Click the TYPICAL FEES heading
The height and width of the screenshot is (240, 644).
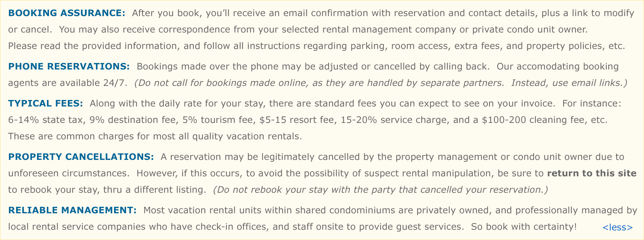click(x=46, y=103)
